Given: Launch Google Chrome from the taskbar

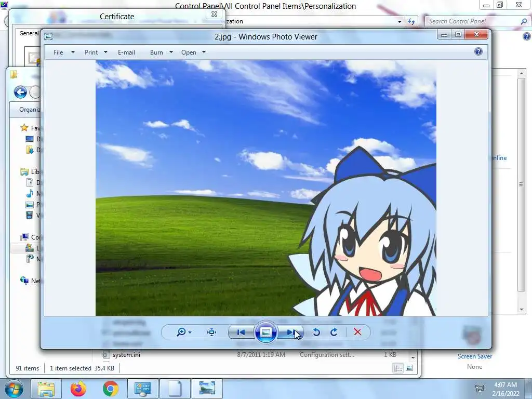Looking at the screenshot, I should click(110, 389).
